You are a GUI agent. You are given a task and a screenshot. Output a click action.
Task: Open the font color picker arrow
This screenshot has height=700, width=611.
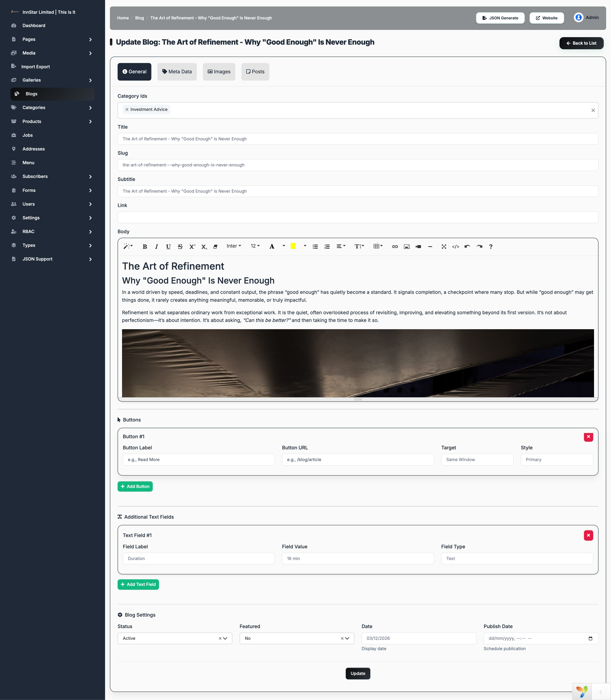[284, 246]
